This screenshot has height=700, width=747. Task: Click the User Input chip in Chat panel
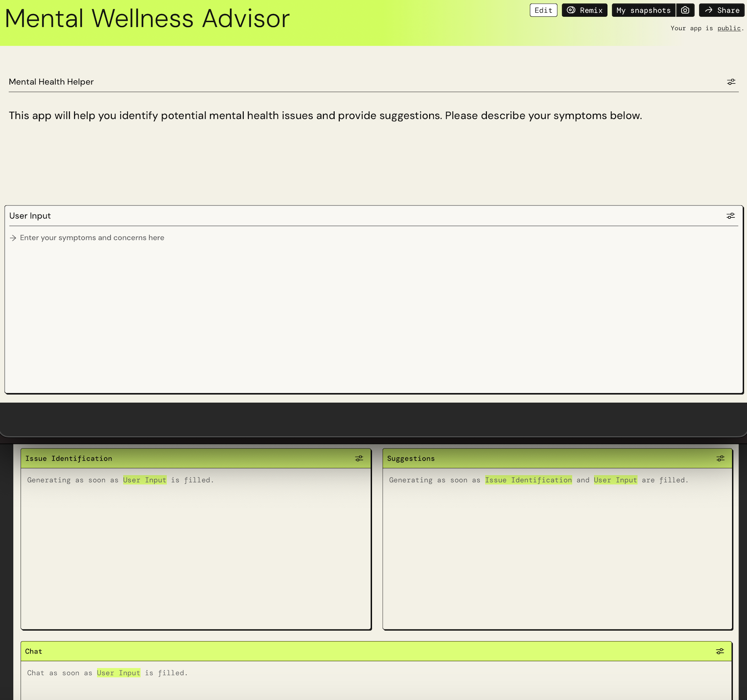point(119,673)
